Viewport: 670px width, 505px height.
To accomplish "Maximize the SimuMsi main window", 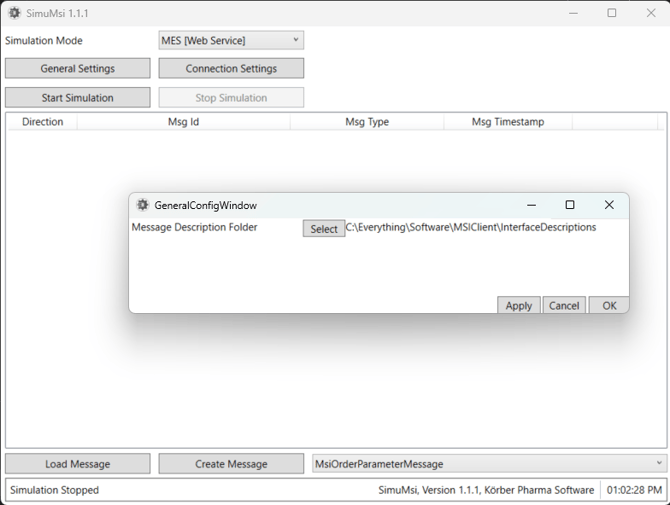I will 612,13.
